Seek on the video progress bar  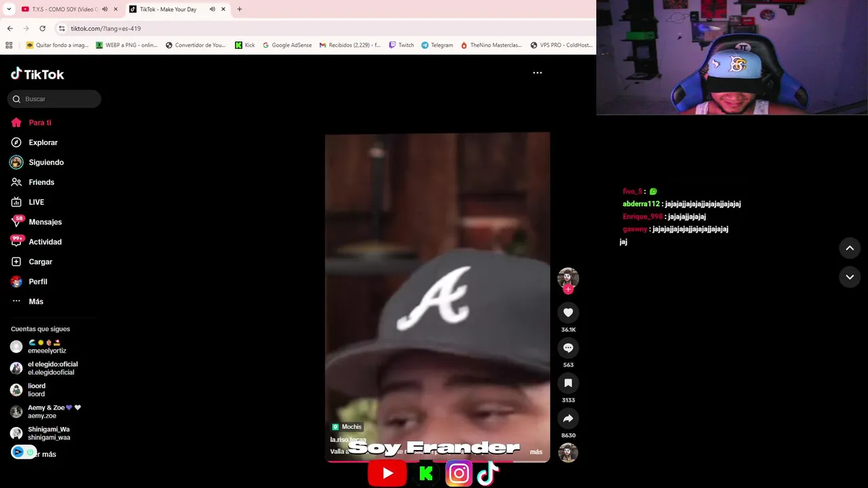point(437,461)
